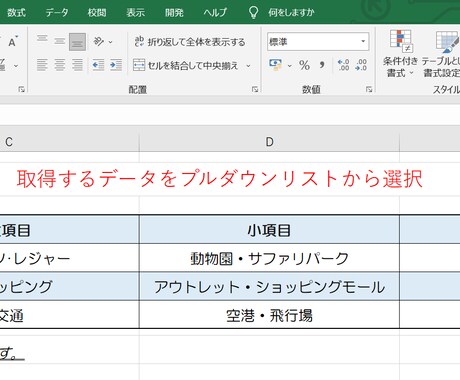Toggle 折り返して全体を表示する wrap text
The height and width of the screenshot is (380, 460).
190,42
